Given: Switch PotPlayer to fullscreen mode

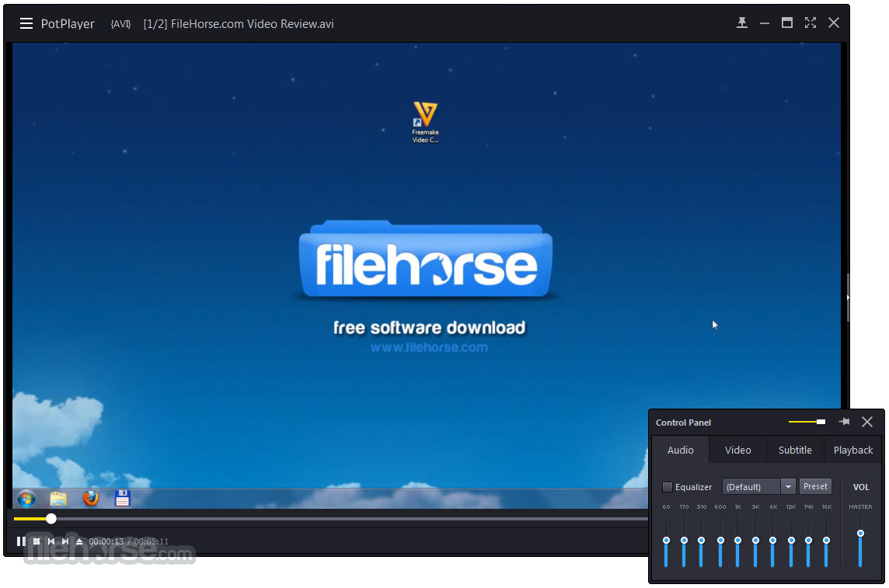Looking at the screenshot, I should pos(811,23).
